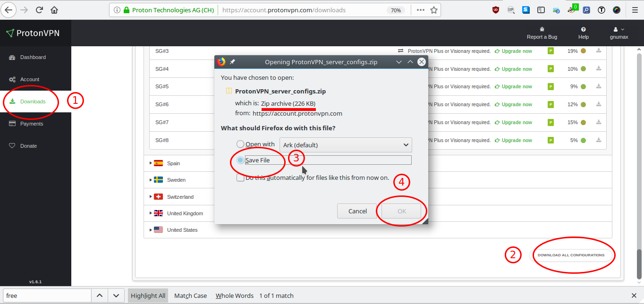
Task: Select the Save File radio button
Action: click(x=241, y=160)
